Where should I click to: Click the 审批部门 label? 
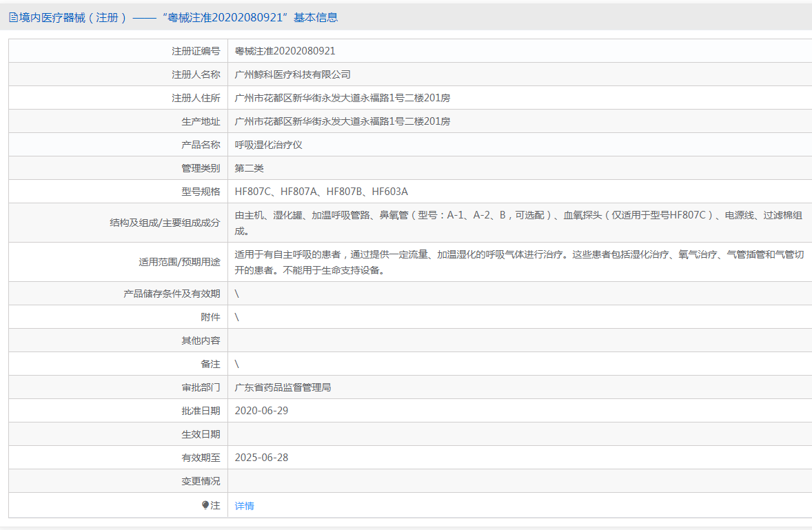[x=201, y=387]
